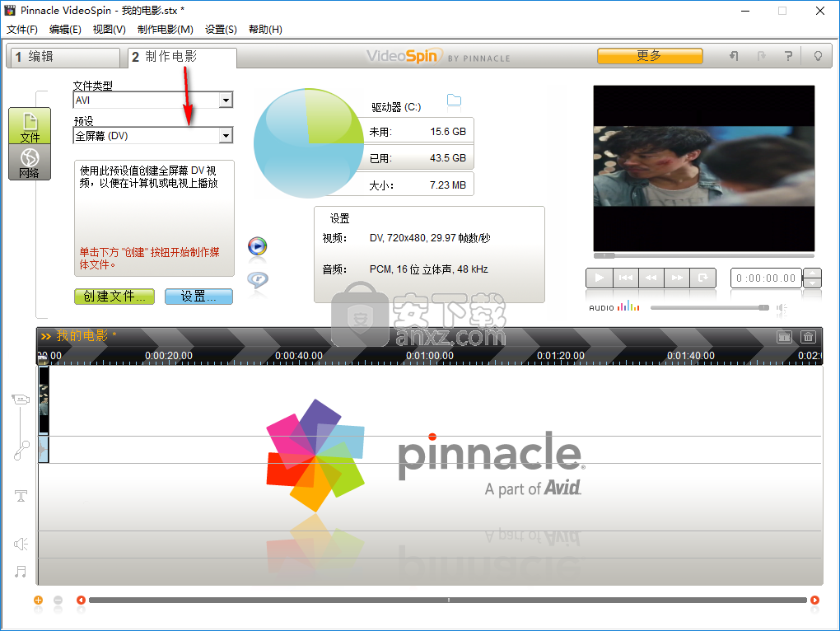Open the 编辑(E) menu
840x631 pixels.
click(x=65, y=30)
